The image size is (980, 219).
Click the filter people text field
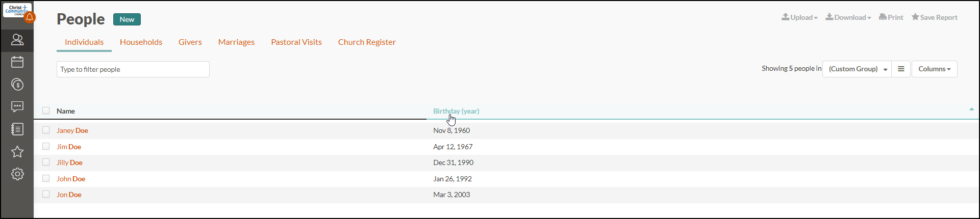pos(133,69)
